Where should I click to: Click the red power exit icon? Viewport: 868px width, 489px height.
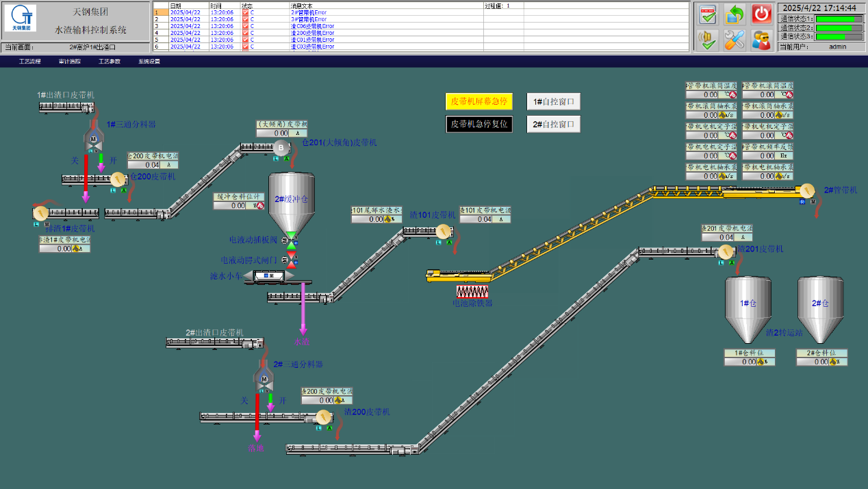(x=761, y=14)
